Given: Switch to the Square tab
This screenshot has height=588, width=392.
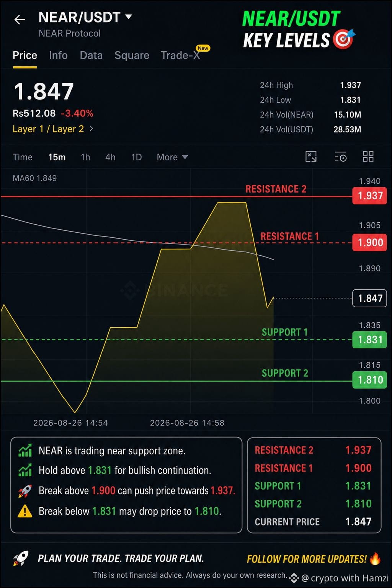Looking at the screenshot, I should (x=132, y=56).
